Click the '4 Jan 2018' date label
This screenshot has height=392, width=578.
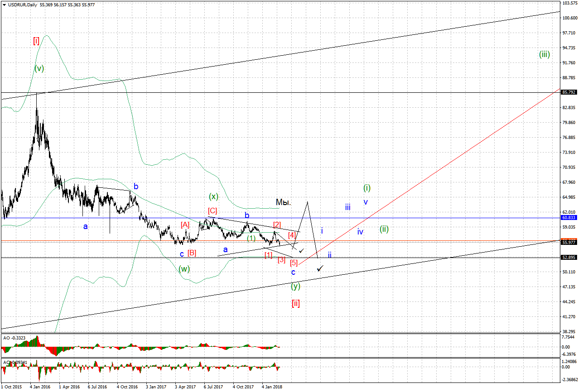pyautogui.click(x=272, y=387)
